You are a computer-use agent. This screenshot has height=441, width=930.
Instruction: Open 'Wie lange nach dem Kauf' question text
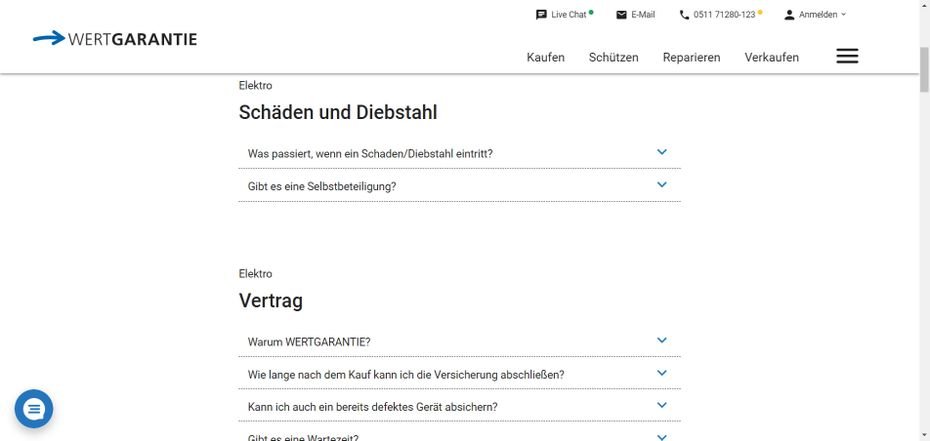click(x=406, y=375)
